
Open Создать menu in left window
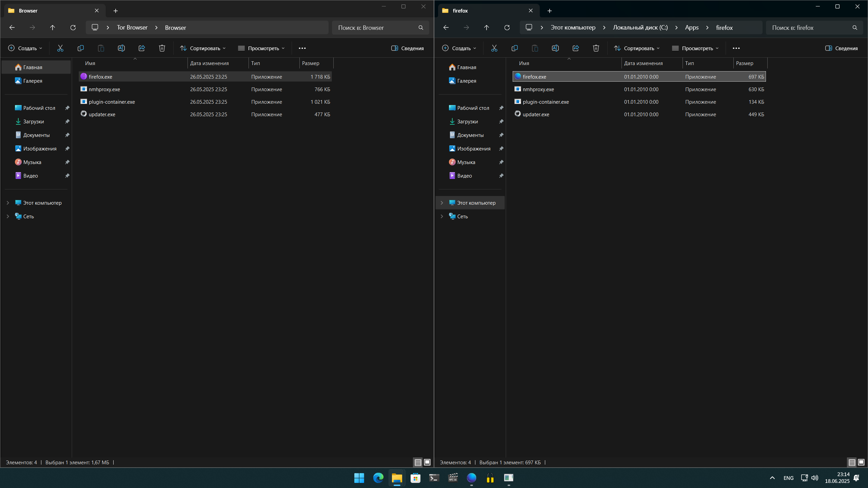[x=25, y=48]
